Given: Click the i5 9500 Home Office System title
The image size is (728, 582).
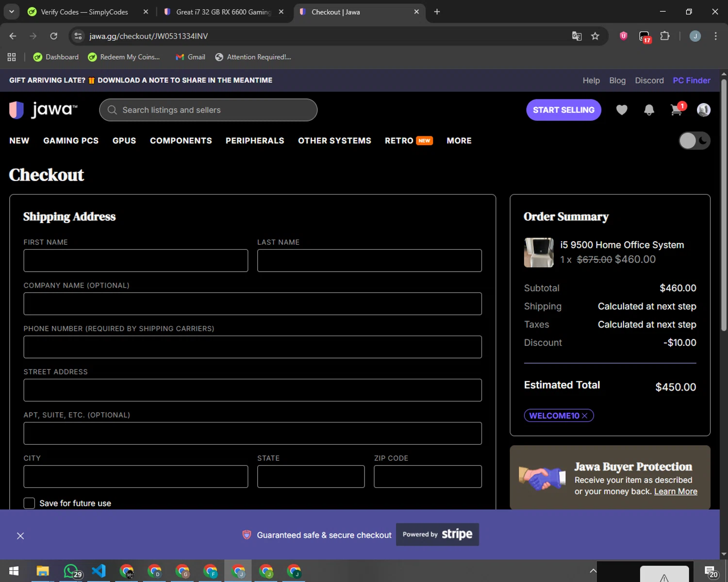Looking at the screenshot, I should tap(622, 245).
